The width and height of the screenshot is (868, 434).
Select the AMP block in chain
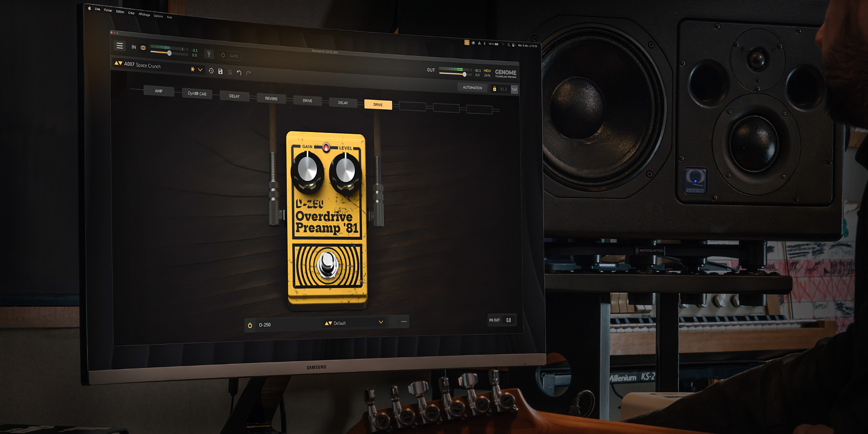(x=159, y=91)
